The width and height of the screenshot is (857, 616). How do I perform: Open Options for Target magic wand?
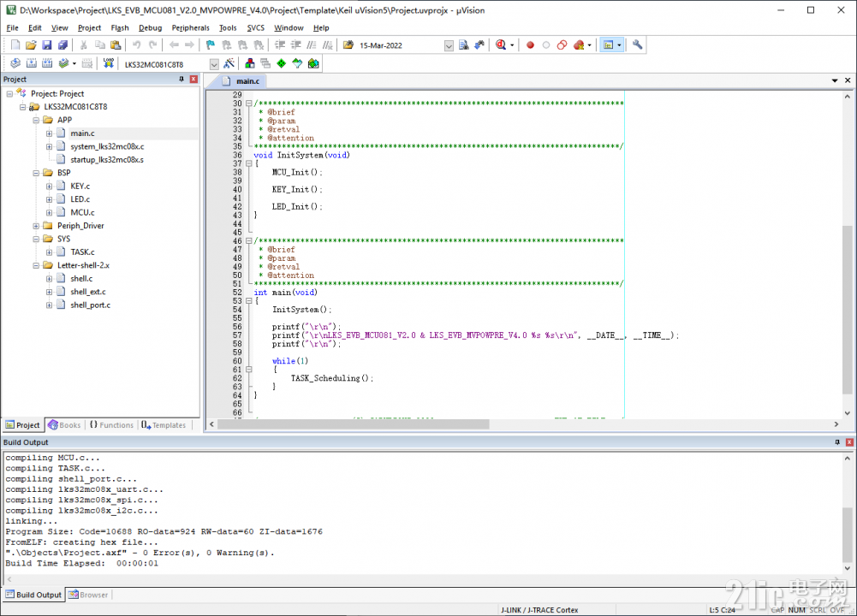229,64
